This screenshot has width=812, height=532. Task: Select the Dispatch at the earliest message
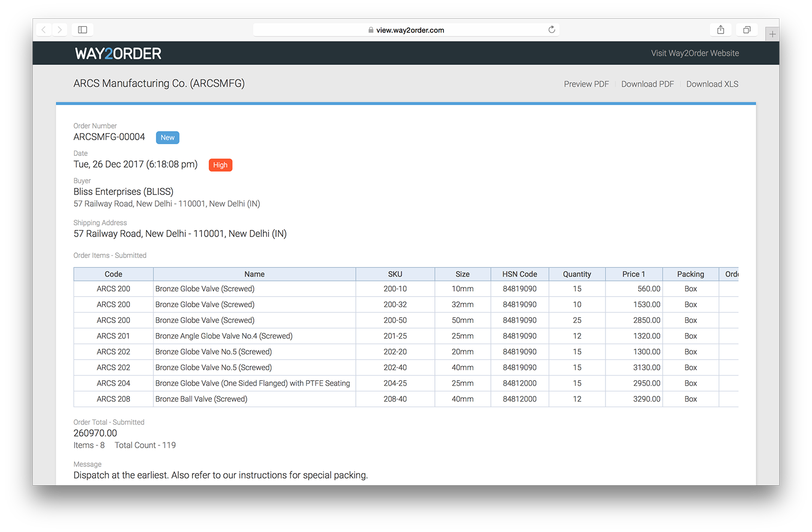221,475
